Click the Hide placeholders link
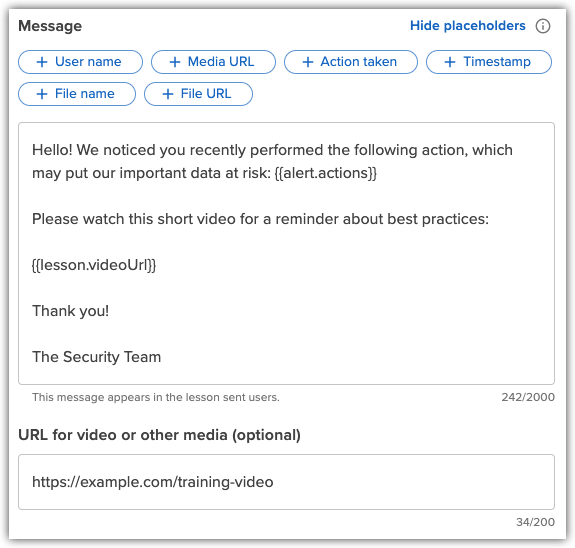The image size is (575, 548). (x=468, y=26)
